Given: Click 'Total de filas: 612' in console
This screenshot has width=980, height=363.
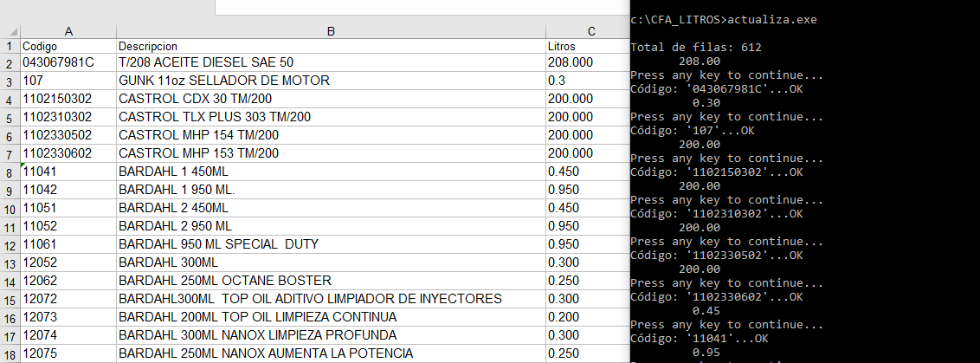Looking at the screenshot, I should click(x=696, y=48).
